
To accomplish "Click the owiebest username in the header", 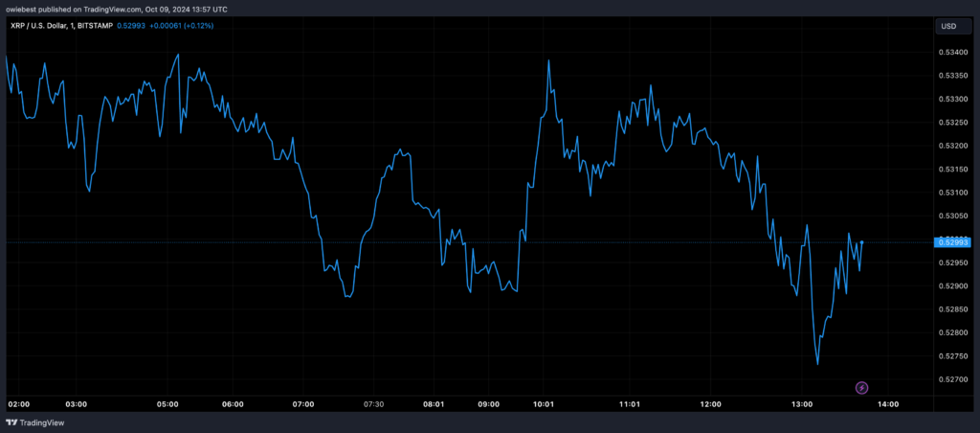I will (x=22, y=8).
